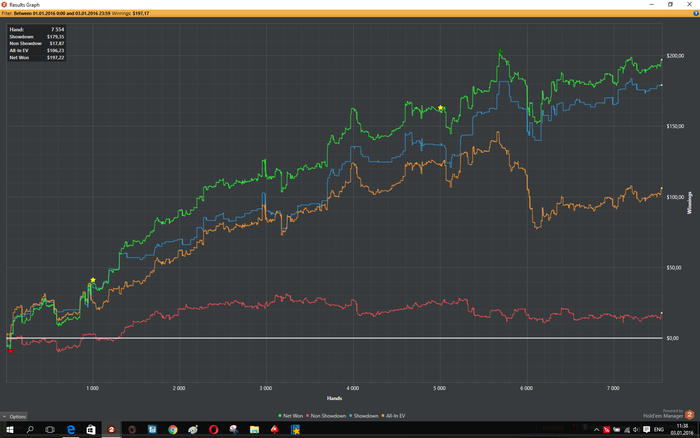
Task: Open the PokerStars taskbar icon
Action: (275, 429)
